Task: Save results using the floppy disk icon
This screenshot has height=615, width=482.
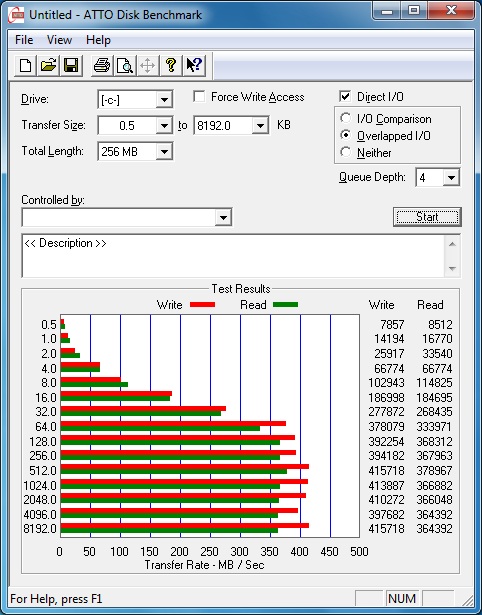Action: point(71,65)
